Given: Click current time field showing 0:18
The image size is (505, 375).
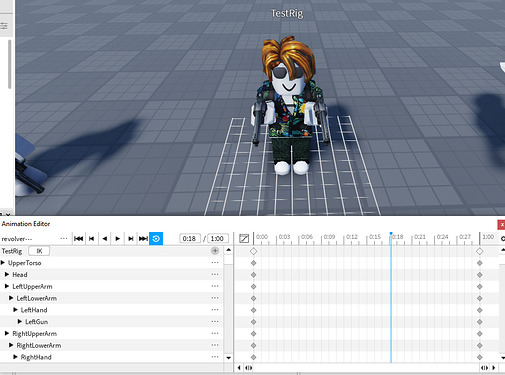Looking at the screenshot, I should click(190, 239).
